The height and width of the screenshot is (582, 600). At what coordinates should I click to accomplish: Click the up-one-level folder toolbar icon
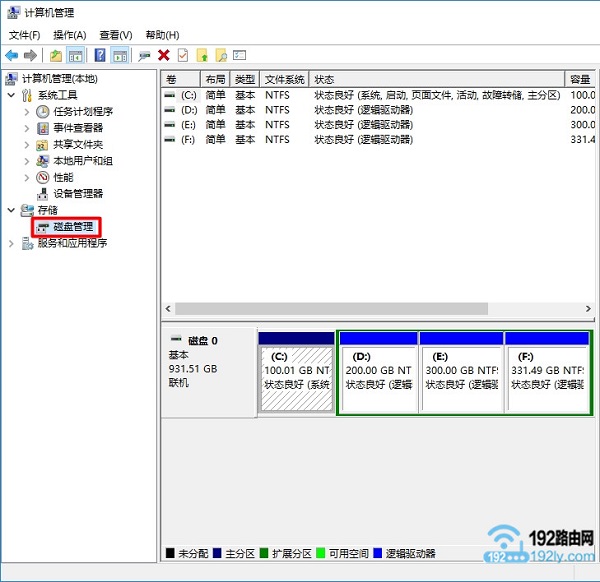(x=55, y=55)
